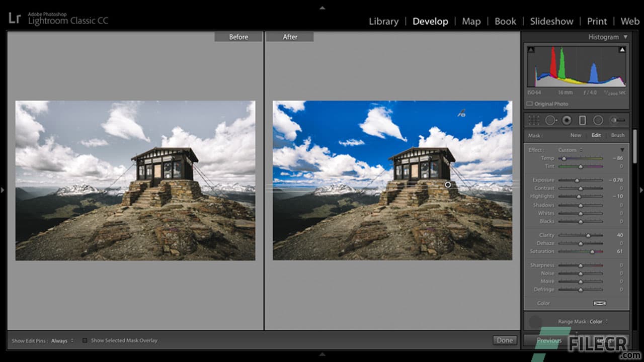644x362 pixels.
Task: Open the Show Edit Pins dropdown
Action: (x=59, y=340)
